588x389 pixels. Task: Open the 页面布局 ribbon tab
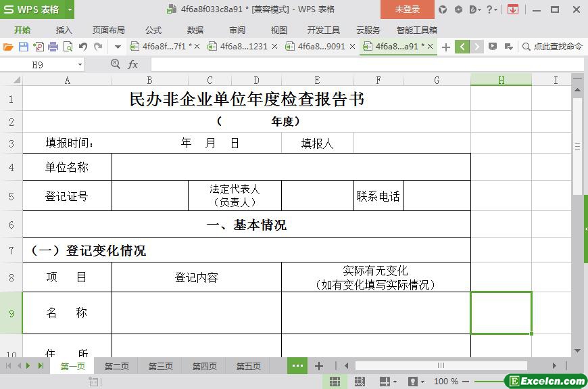108,30
